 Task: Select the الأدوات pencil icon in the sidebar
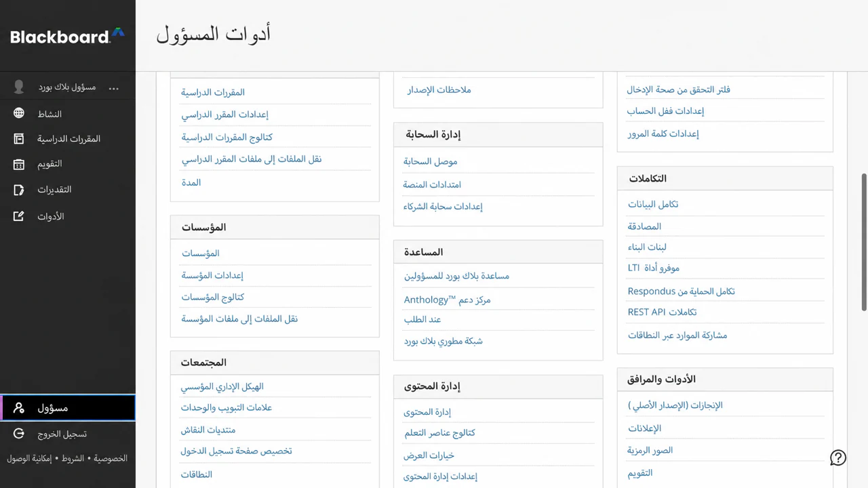19,216
